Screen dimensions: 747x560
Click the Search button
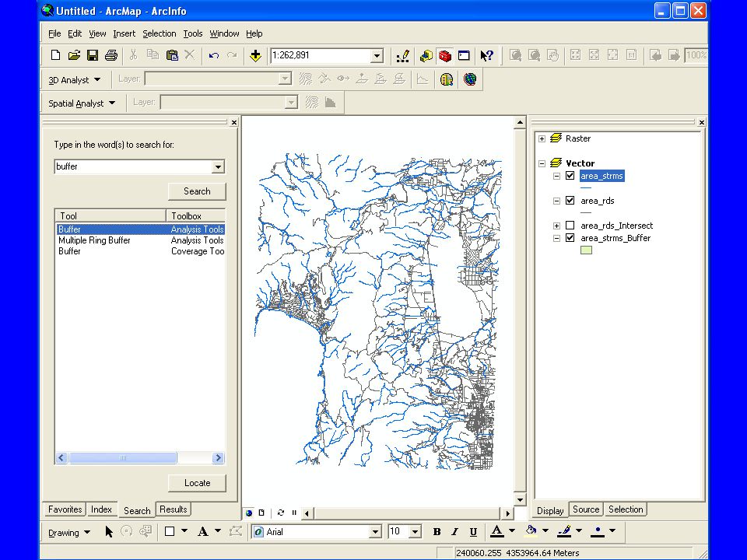pyautogui.click(x=197, y=191)
